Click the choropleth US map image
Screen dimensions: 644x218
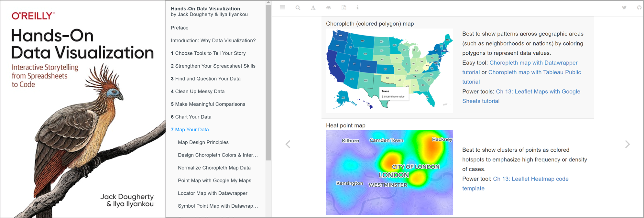(x=389, y=71)
